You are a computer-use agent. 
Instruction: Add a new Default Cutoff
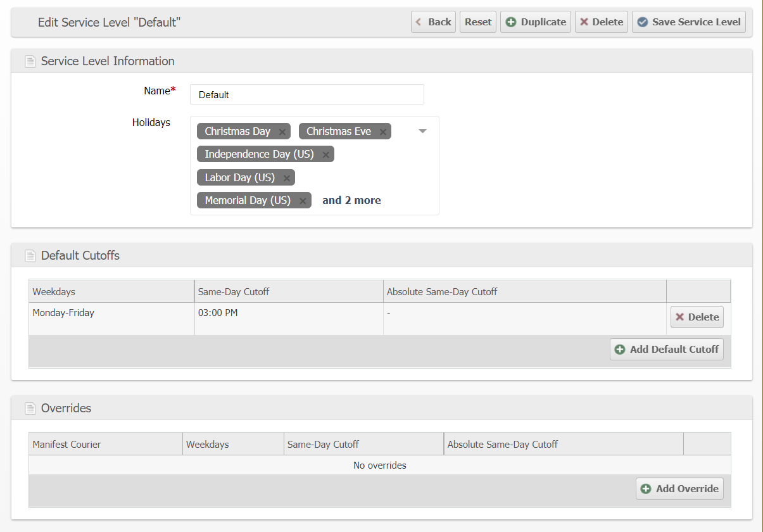[x=666, y=349]
